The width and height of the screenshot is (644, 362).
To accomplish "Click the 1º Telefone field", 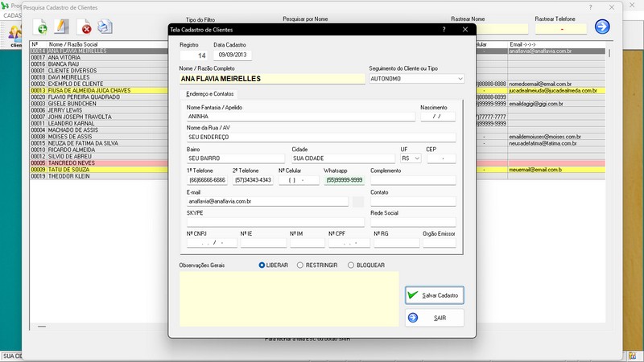I will tap(207, 180).
